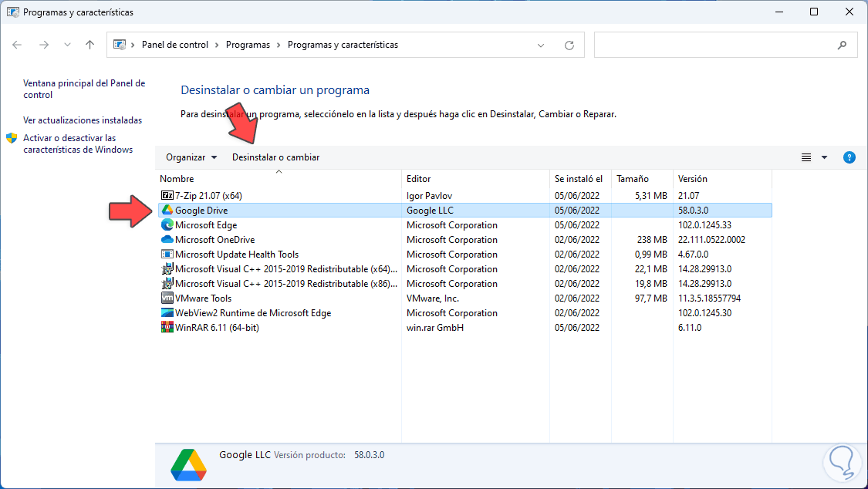Click the window title bar app icon
The width and height of the screenshot is (868, 489).
pos(13,12)
